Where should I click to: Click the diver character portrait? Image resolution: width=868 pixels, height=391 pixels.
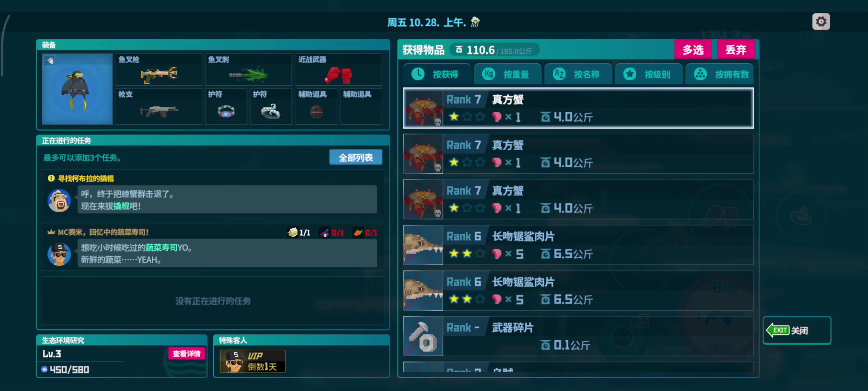[77, 89]
